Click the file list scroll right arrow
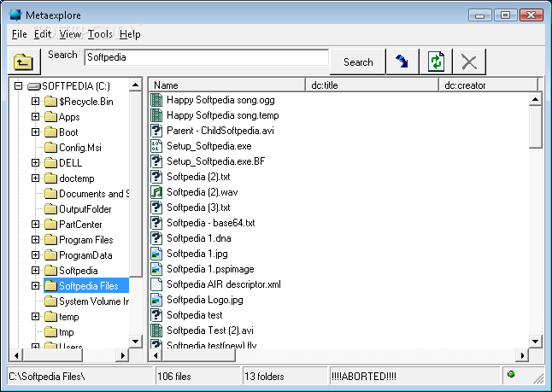The width and height of the screenshot is (552, 392). (x=522, y=355)
